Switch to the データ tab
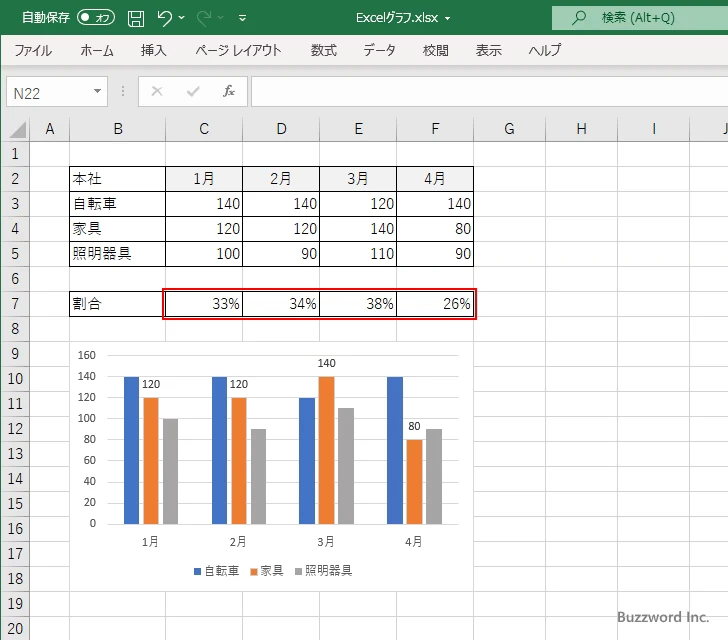 click(x=379, y=50)
